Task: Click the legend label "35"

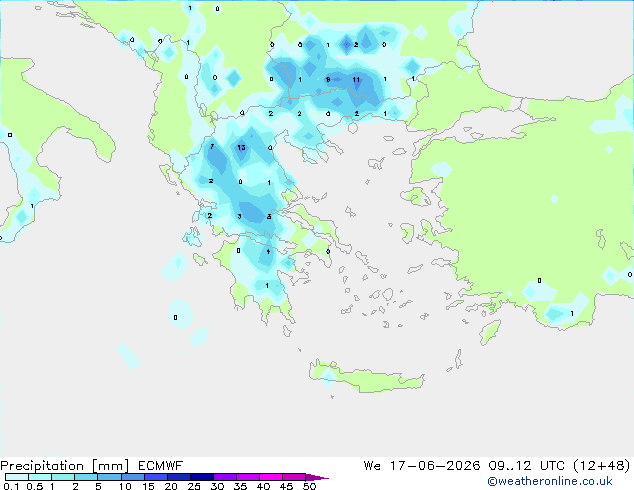Action: (240, 486)
